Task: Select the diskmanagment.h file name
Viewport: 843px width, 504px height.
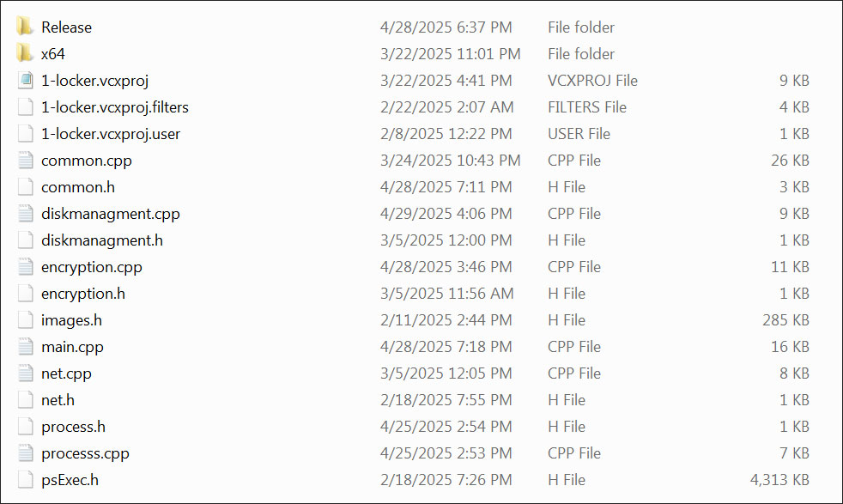Action: 102,240
